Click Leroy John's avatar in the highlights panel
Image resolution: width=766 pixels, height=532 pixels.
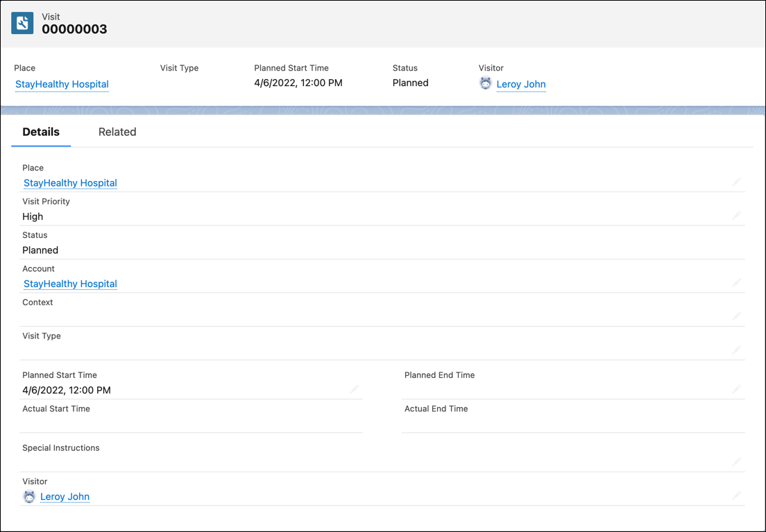point(486,83)
